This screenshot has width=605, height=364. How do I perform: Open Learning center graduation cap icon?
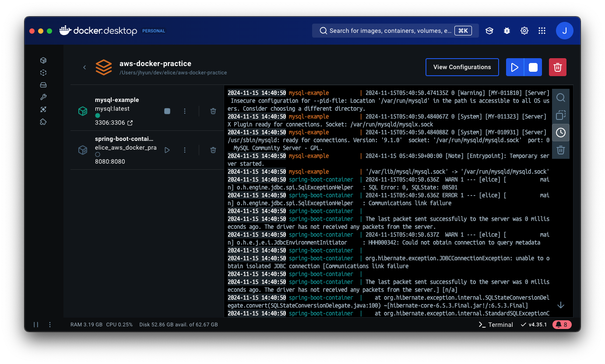pos(489,31)
